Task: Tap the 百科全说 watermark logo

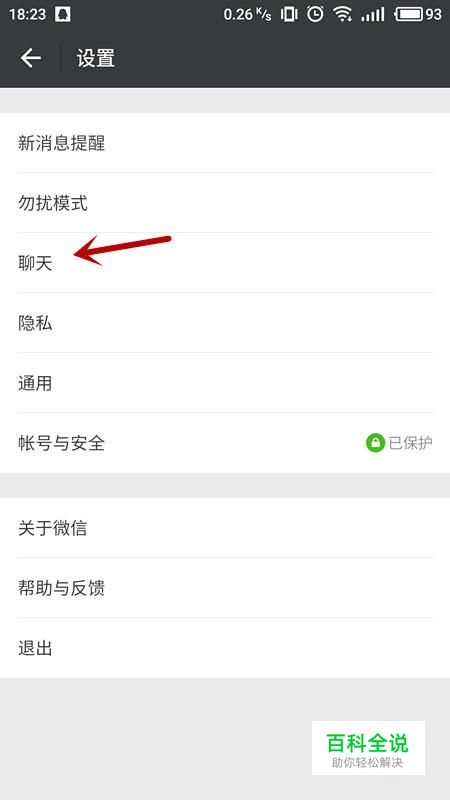Action: tap(368, 748)
